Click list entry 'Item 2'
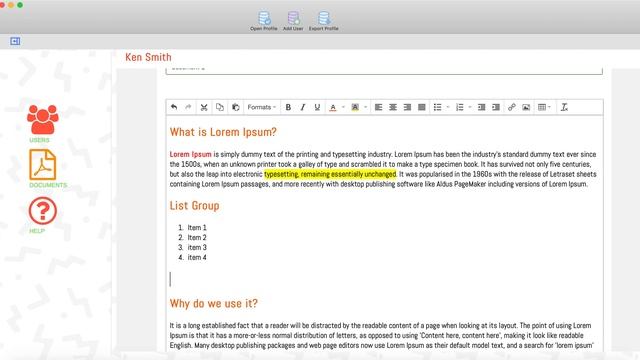The width and height of the screenshot is (640, 360). coord(197,238)
